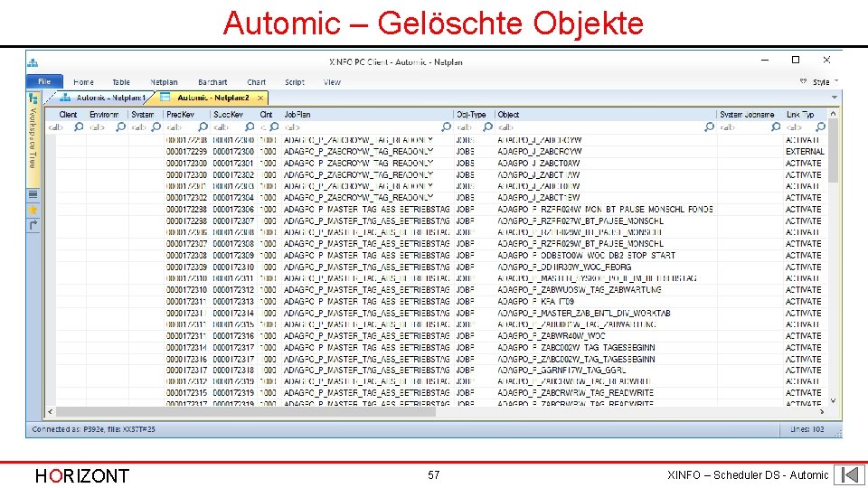Viewport: 868px width, 488px height.
Task: Sort by the JobPlan column header
Action: 297,115
